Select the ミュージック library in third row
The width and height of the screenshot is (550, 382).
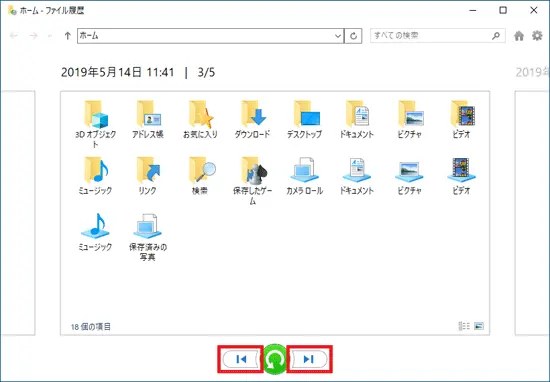click(95, 232)
